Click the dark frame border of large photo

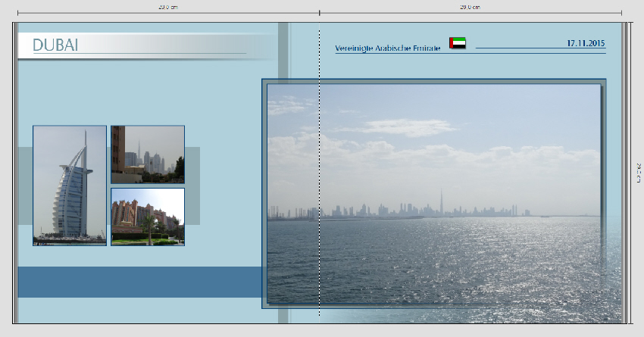(264, 189)
